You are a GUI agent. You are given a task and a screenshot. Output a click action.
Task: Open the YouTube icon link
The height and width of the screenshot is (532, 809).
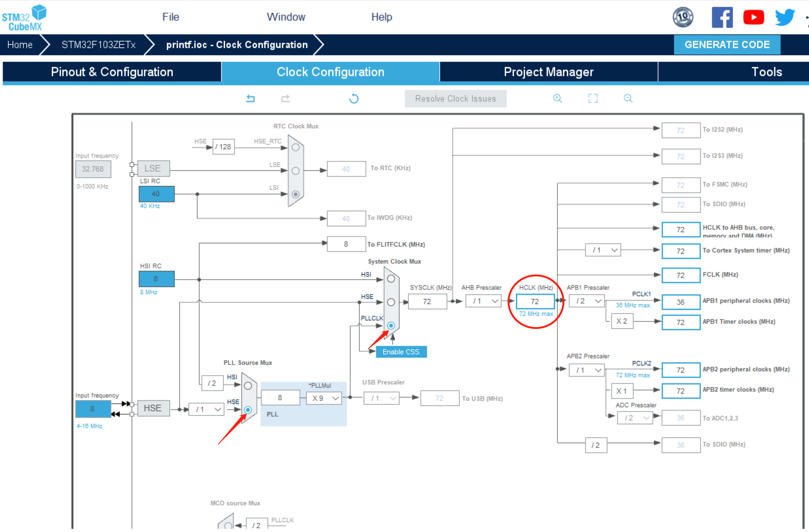tap(753, 17)
